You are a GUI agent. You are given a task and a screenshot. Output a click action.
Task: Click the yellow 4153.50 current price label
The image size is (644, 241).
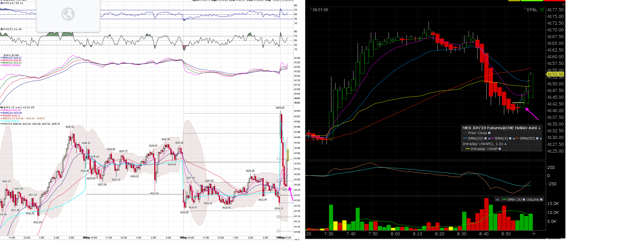click(x=555, y=75)
